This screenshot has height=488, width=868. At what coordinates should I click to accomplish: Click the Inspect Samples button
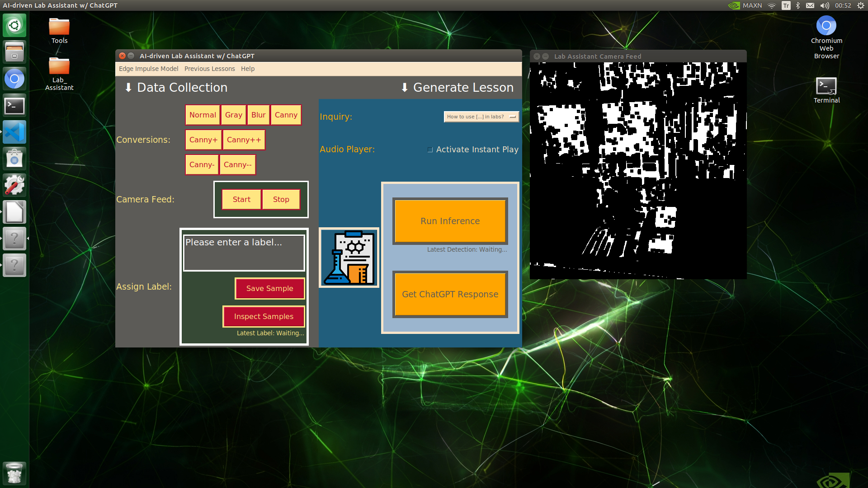tap(264, 316)
